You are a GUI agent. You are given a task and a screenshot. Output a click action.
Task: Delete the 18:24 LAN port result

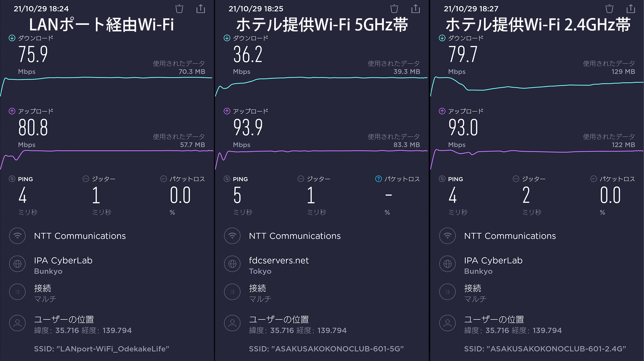[x=179, y=9]
